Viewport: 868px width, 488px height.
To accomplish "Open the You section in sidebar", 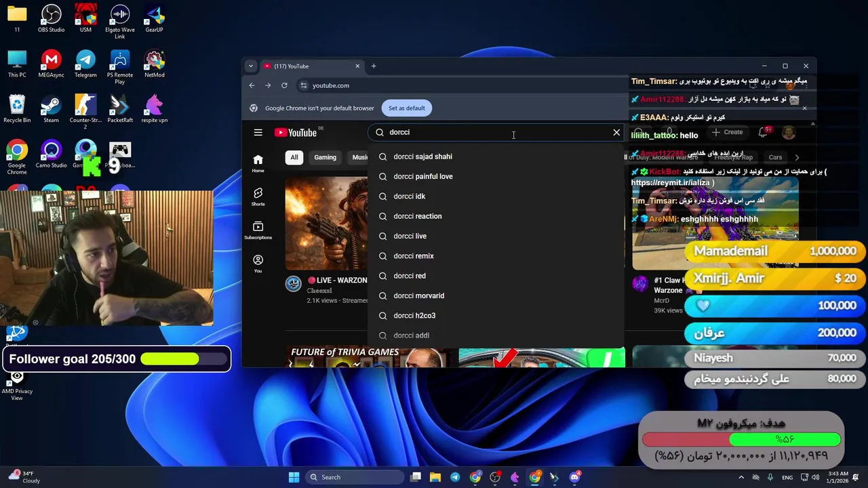I will click(258, 264).
